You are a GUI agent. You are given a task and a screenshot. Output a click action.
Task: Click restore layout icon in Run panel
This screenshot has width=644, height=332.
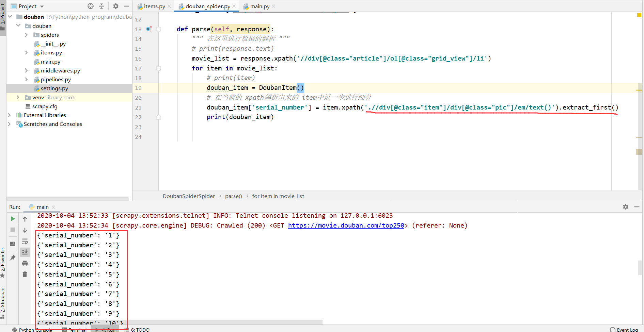coord(13,244)
